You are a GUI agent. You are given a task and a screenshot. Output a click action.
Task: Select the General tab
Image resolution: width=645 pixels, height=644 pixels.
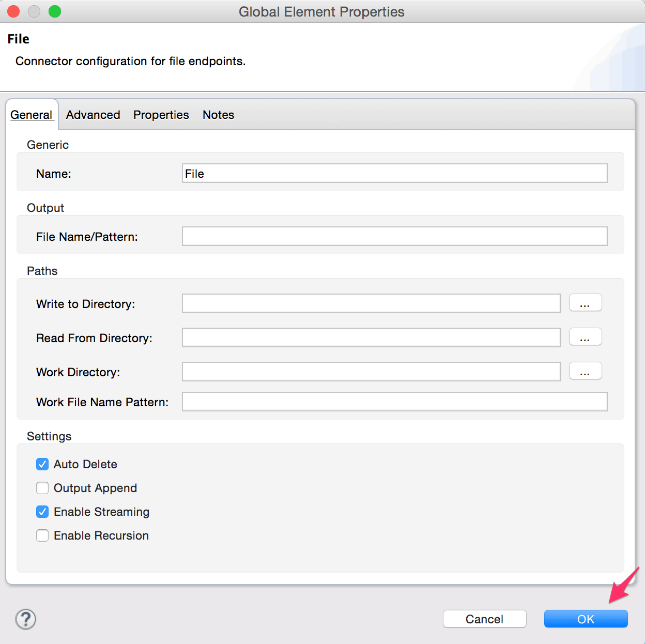tap(32, 115)
